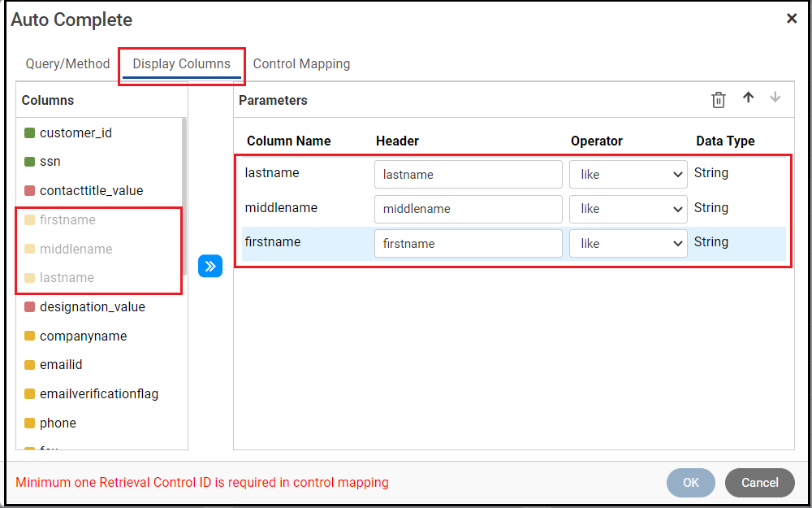812x508 pixels.
Task: Open the Control Mapping tab
Action: (301, 63)
